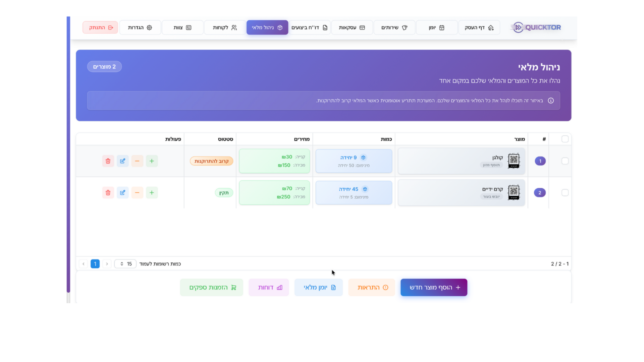The image size is (644, 362).
Task: Click the הוסף מוצר חדש button
Action: point(434,287)
